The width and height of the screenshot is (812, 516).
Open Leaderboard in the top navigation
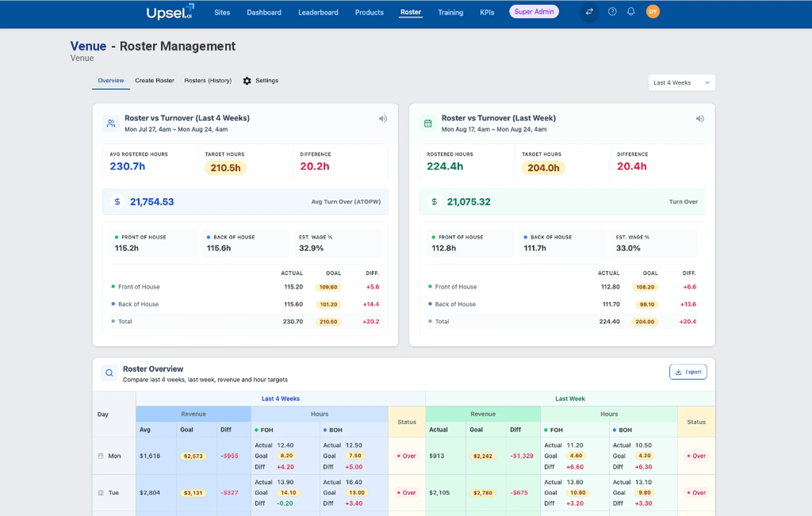pyautogui.click(x=318, y=12)
